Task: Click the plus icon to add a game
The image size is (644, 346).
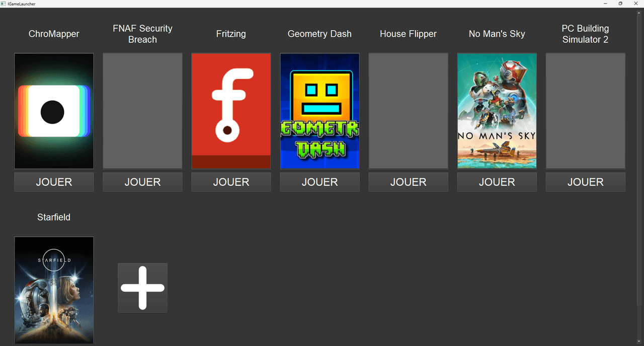Action: pyautogui.click(x=142, y=288)
